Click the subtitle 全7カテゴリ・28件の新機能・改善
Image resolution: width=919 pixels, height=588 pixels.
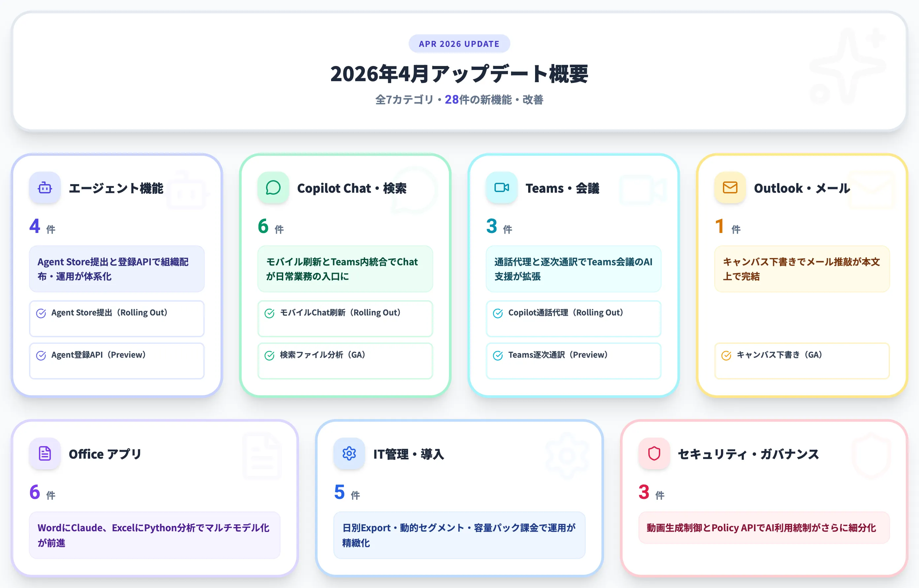click(x=459, y=100)
